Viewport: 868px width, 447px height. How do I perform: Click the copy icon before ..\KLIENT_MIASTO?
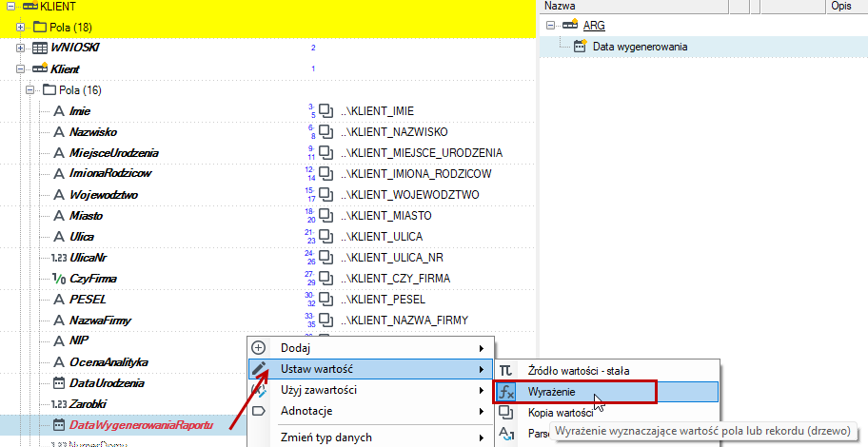click(326, 216)
